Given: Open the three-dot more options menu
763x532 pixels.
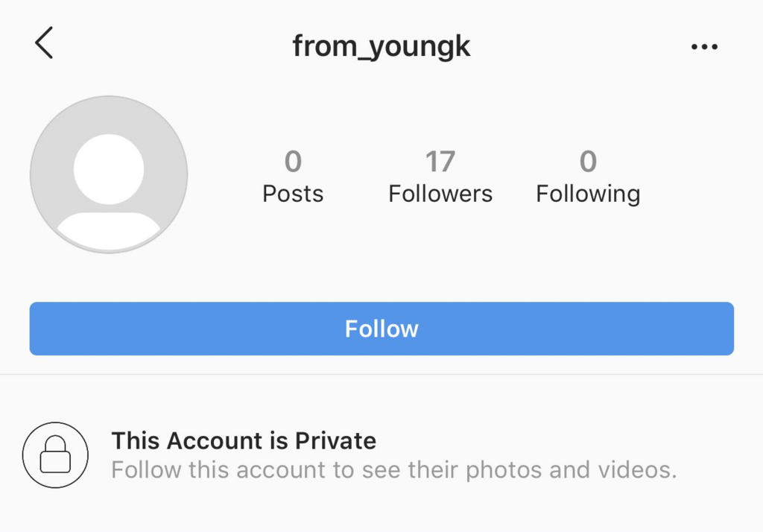Looking at the screenshot, I should pos(704,47).
